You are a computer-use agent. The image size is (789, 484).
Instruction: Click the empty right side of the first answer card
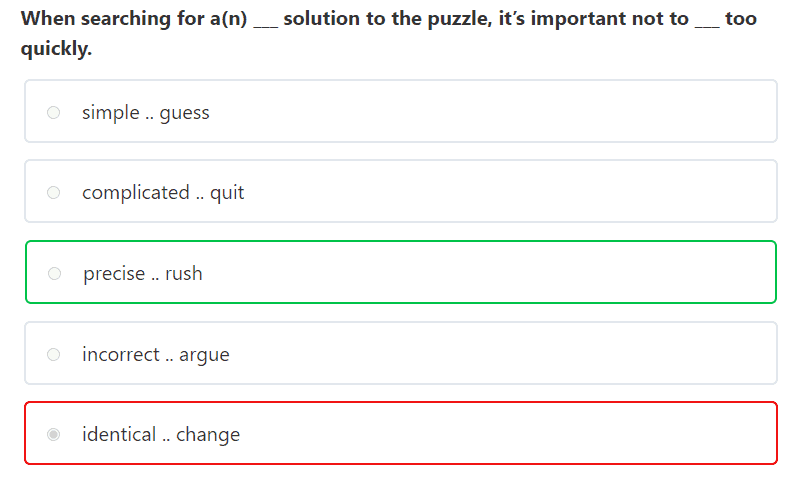coord(600,112)
